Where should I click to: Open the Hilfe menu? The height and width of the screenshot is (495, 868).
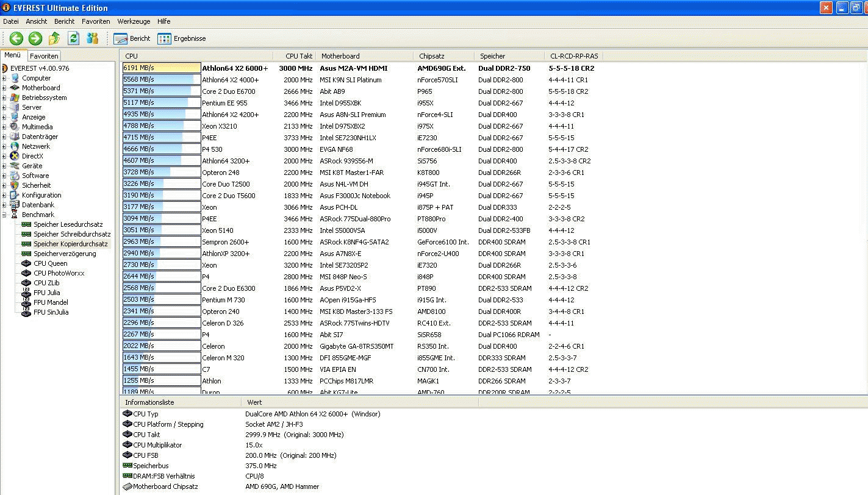pyautogui.click(x=164, y=21)
